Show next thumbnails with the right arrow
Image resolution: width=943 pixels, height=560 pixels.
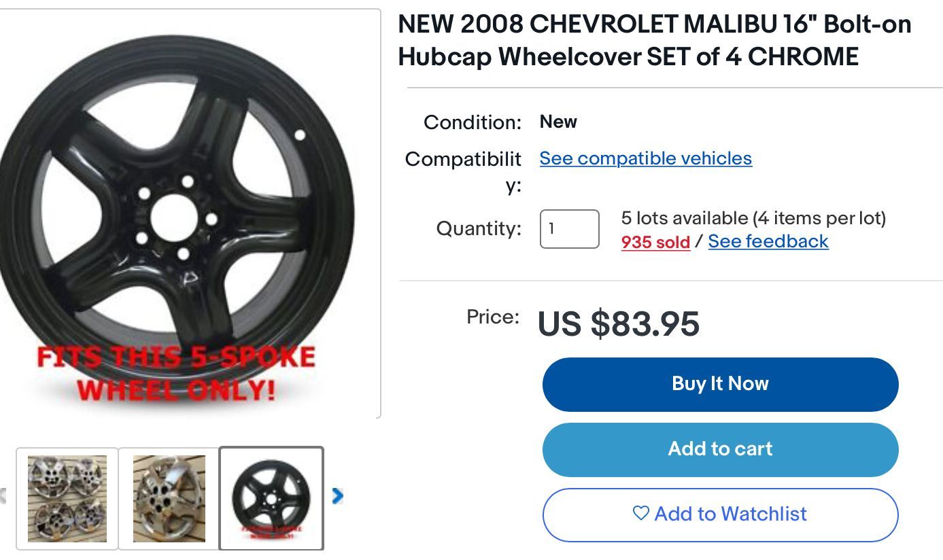click(337, 496)
